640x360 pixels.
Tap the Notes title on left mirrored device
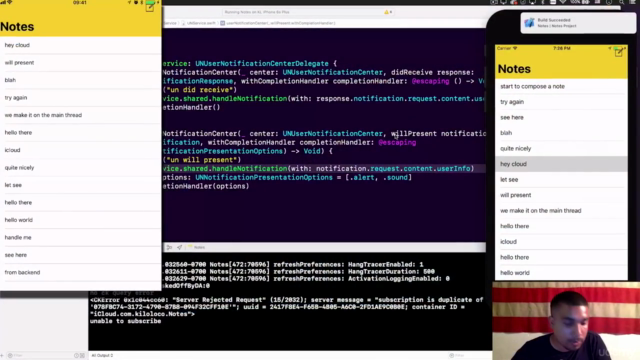click(x=17, y=27)
